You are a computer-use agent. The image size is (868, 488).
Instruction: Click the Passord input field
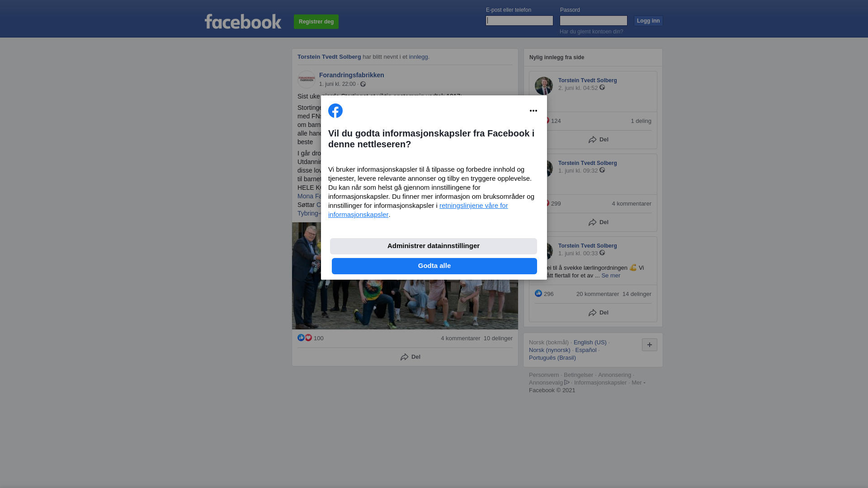594,20
